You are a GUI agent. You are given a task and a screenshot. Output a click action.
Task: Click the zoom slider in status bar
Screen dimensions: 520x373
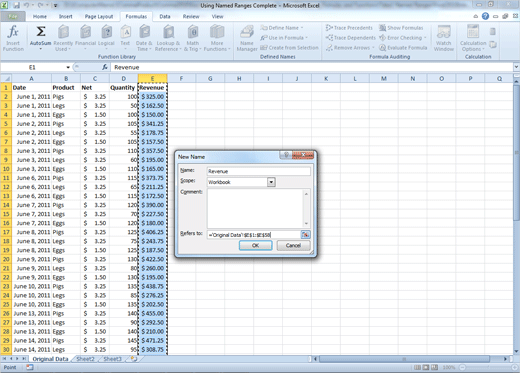[x=488, y=367]
